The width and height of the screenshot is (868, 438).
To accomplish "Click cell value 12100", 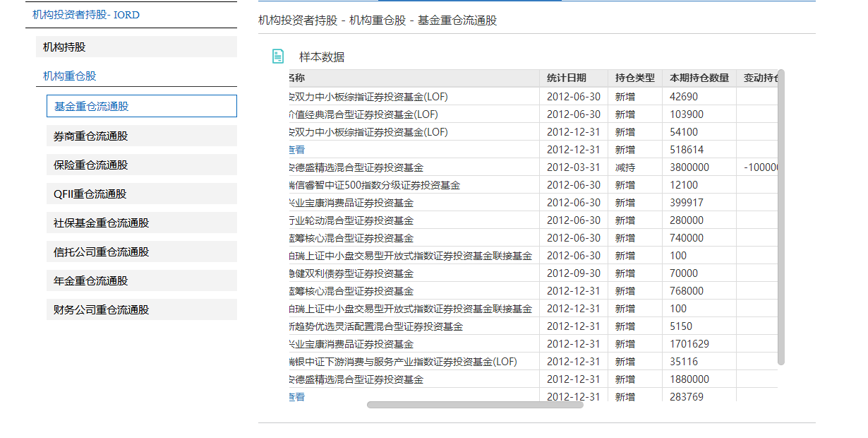I will (684, 185).
